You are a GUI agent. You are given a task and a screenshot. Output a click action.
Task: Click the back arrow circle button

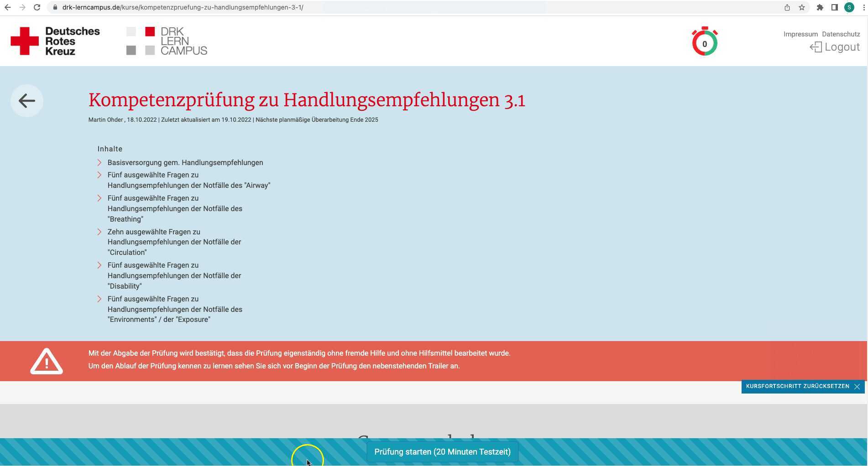[x=26, y=100]
